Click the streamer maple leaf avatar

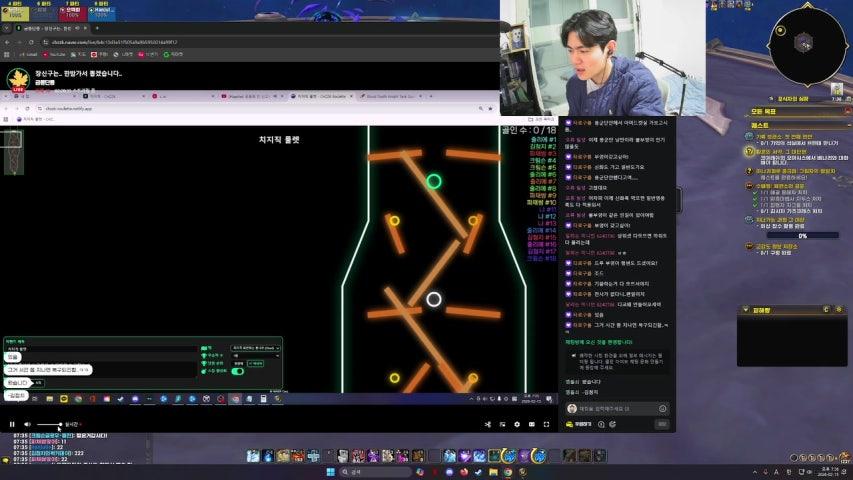(x=18, y=79)
